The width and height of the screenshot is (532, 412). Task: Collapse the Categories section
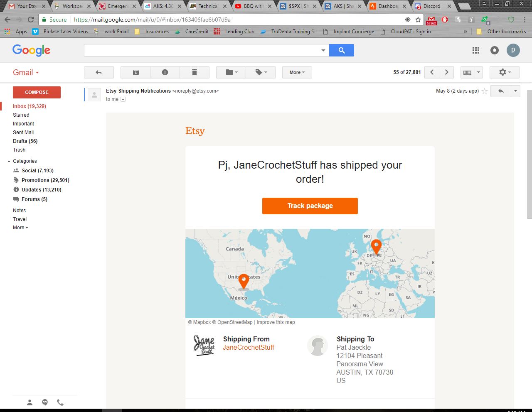point(9,161)
